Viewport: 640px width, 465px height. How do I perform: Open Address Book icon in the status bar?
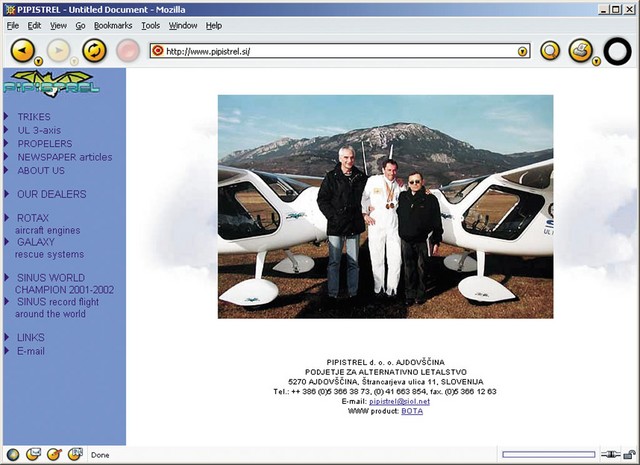click(75, 454)
